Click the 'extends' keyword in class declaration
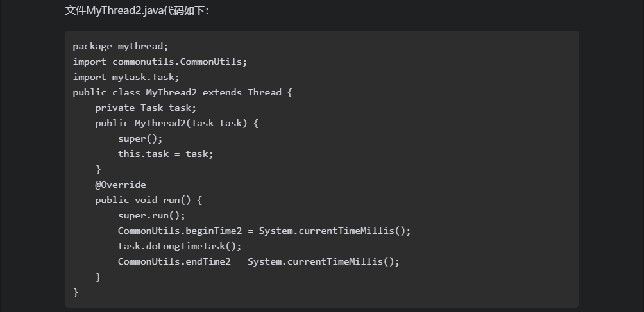644x312 pixels. pos(222,93)
